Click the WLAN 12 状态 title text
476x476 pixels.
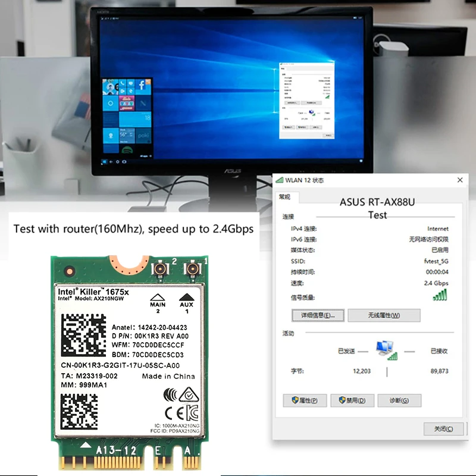tap(304, 180)
